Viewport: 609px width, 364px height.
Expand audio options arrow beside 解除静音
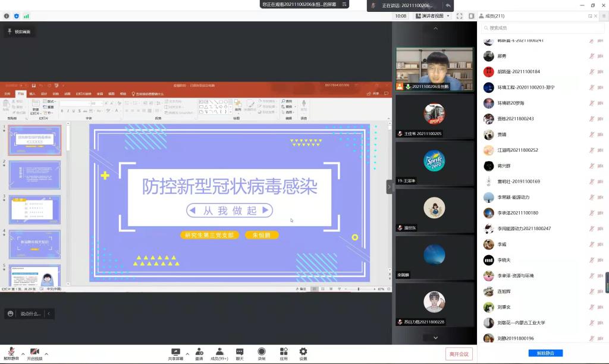23,353
